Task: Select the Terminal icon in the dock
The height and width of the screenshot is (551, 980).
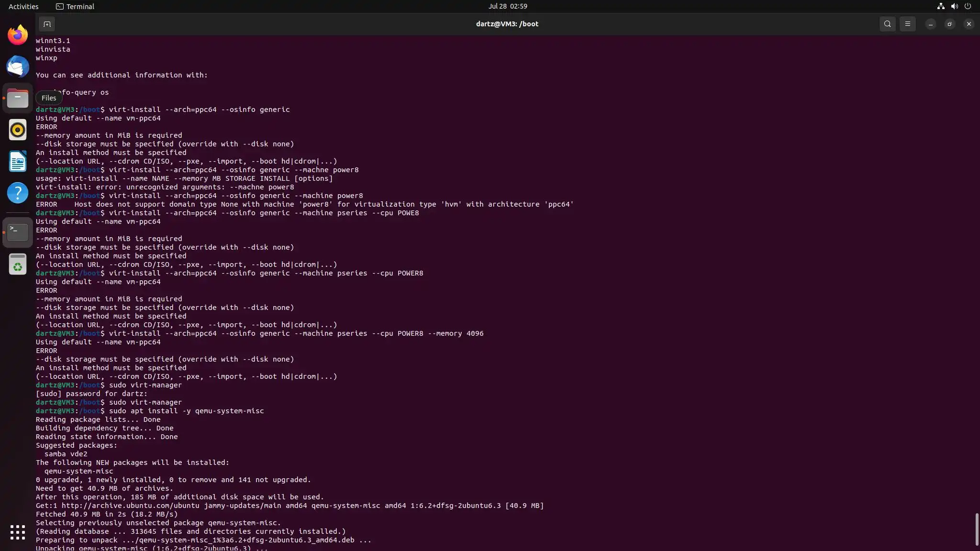Action: tap(18, 232)
